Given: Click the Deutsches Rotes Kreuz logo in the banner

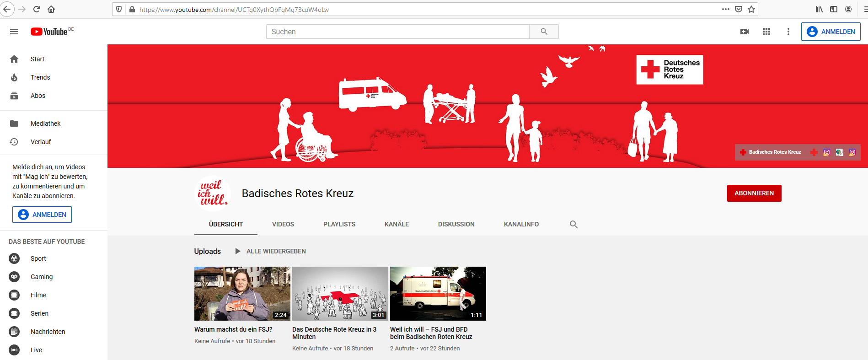Looking at the screenshot, I should coord(670,70).
